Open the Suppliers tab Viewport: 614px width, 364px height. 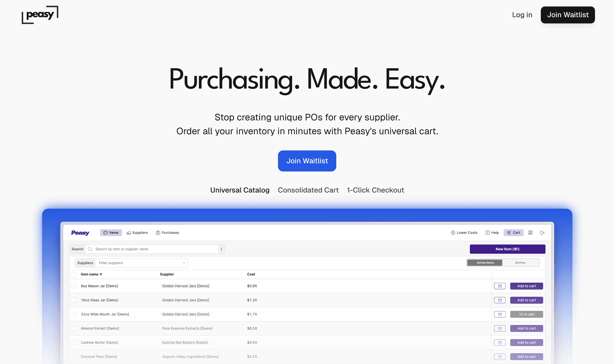coord(137,233)
